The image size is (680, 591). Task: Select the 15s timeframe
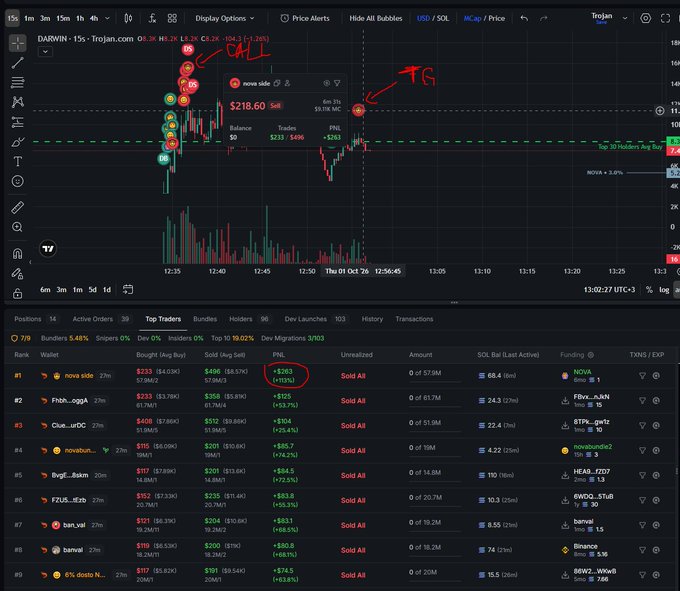coord(13,18)
